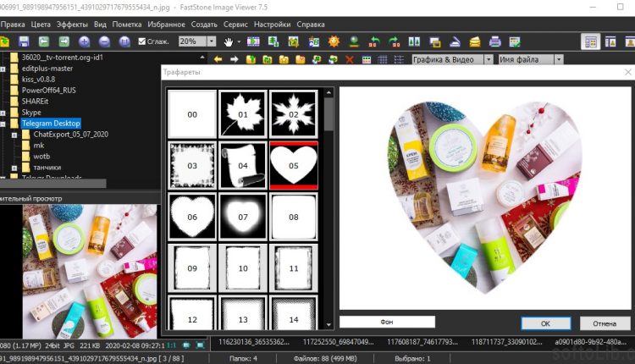The image size is (635, 364).
Task: Click the email envelope icon
Action: [x=475, y=41]
